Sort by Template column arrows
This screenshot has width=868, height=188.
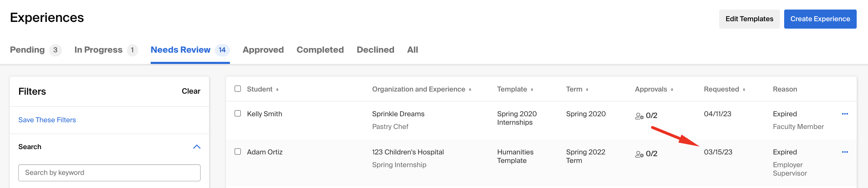tap(532, 90)
